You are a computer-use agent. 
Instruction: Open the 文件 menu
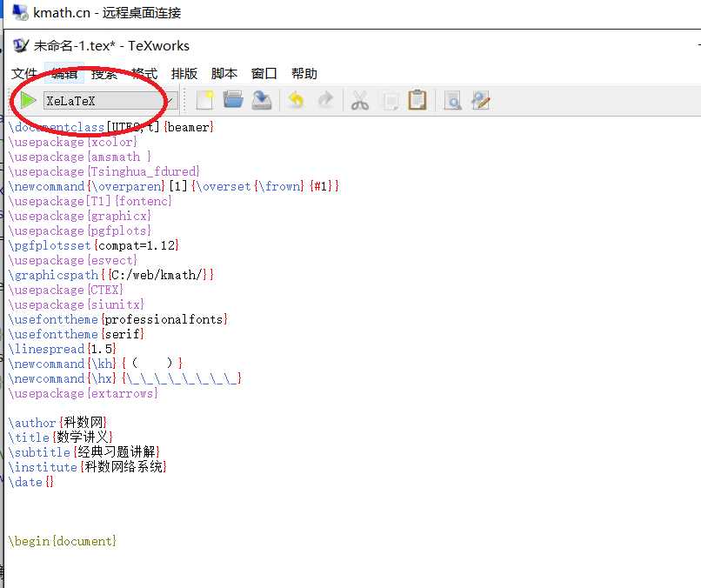click(24, 74)
